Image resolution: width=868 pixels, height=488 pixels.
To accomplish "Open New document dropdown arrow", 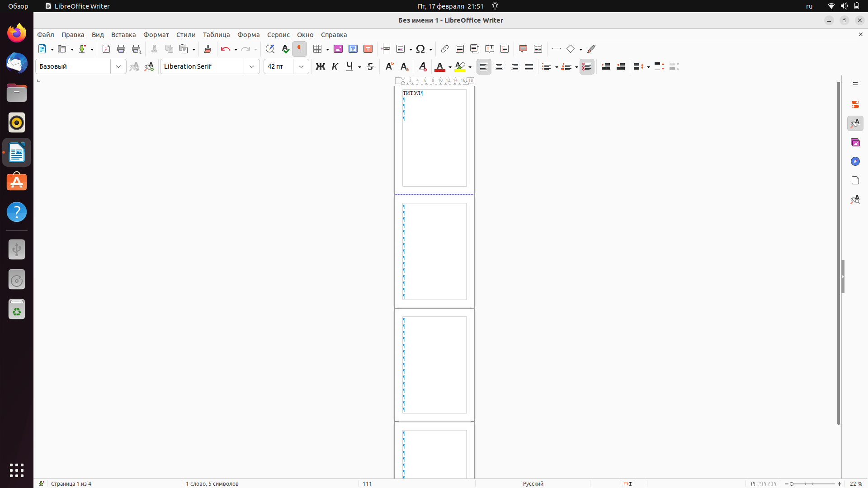I will [52, 49].
